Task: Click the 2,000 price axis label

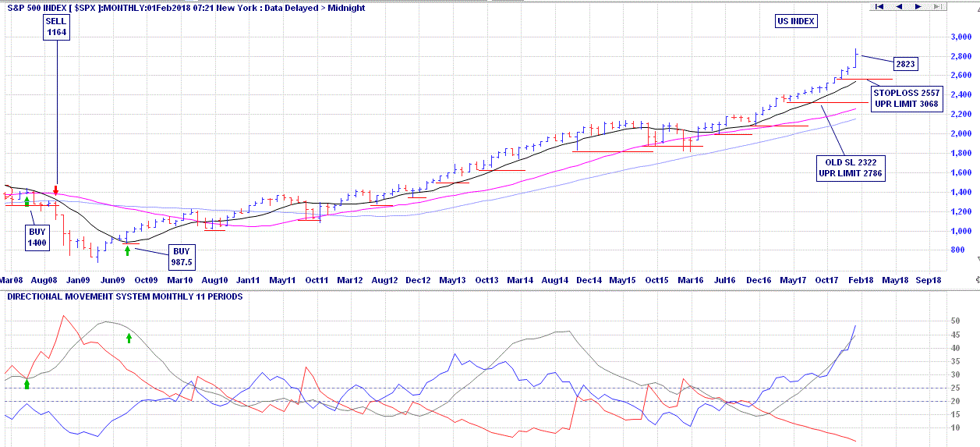Action: (x=961, y=133)
